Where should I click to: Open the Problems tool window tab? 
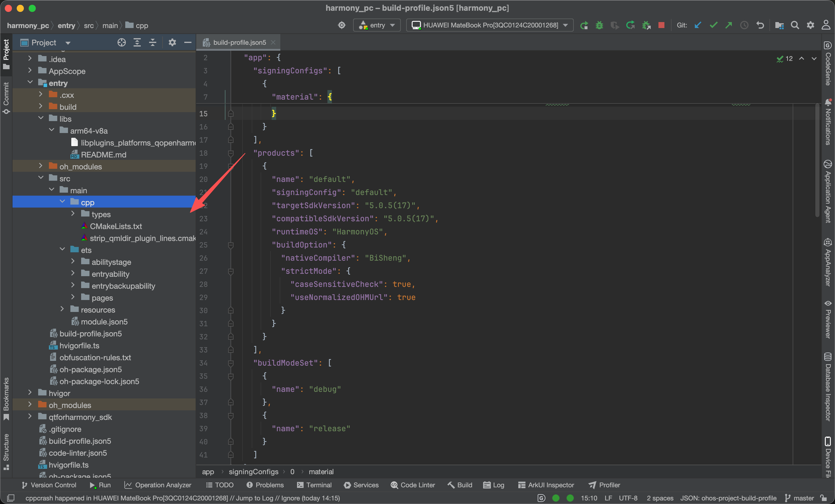point(265,485)
